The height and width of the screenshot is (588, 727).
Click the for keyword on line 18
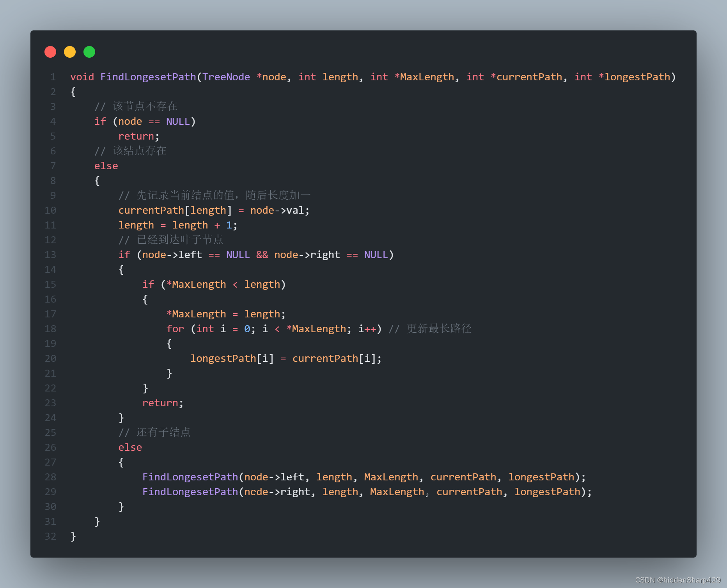pyautogui.click(x=175, y=329)
